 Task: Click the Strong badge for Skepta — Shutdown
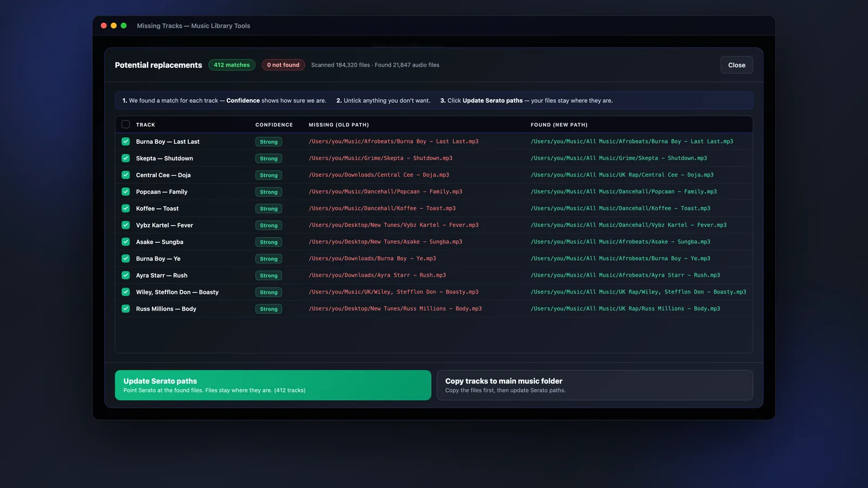tap(269, 159)
